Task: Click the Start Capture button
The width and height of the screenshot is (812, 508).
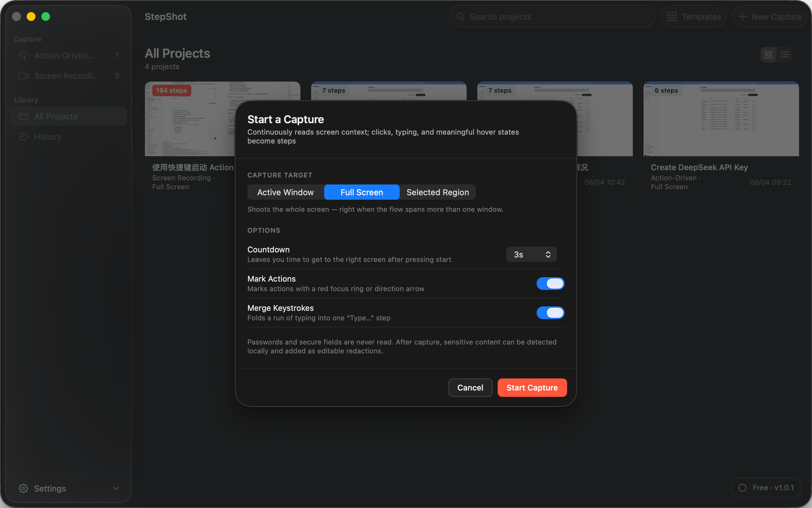Action: pos(532,388)
